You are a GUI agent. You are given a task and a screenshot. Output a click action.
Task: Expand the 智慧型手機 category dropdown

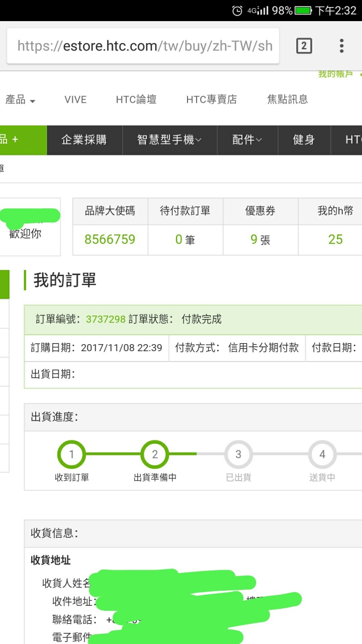(x=170, y=140)
